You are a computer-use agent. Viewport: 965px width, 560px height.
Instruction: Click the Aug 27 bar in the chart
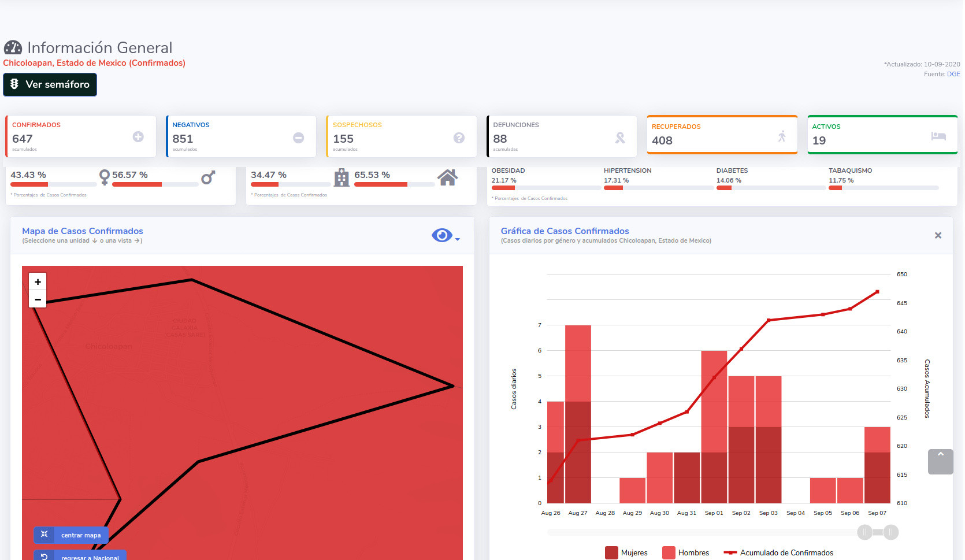coord(578,414)
